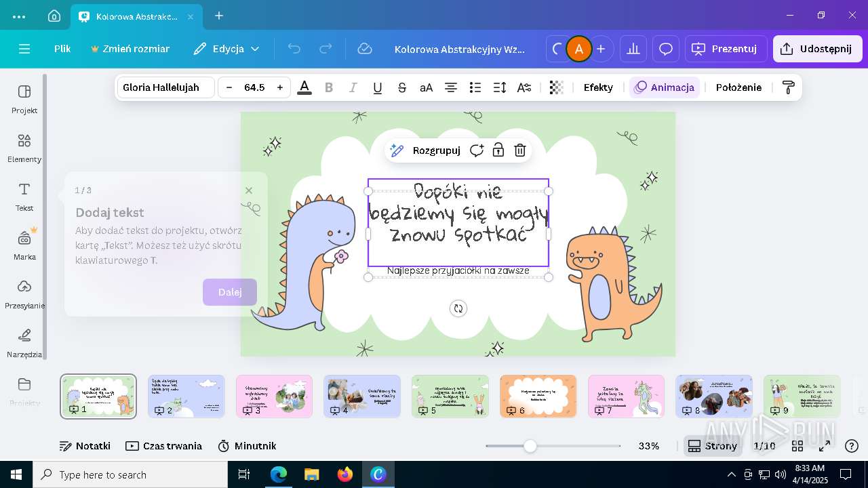
Task: Click the Prezentuj button
Action: tap(725, 49)
